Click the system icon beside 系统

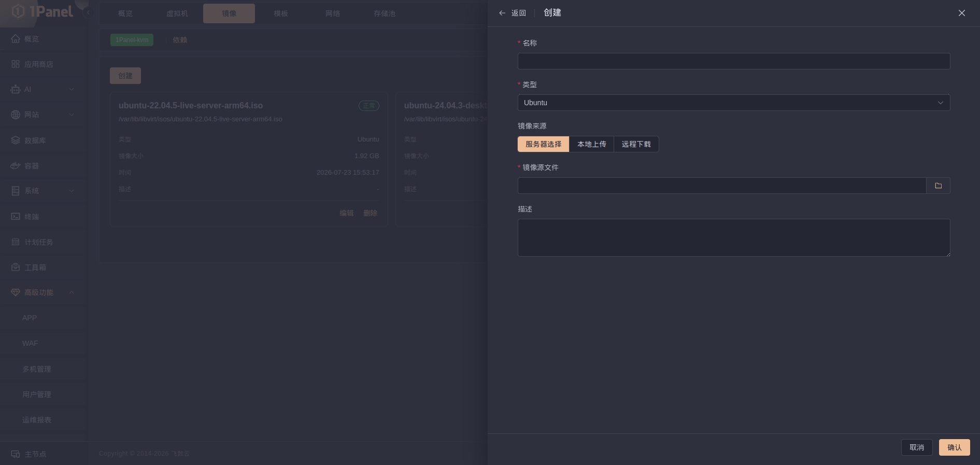tap(16, 191)
